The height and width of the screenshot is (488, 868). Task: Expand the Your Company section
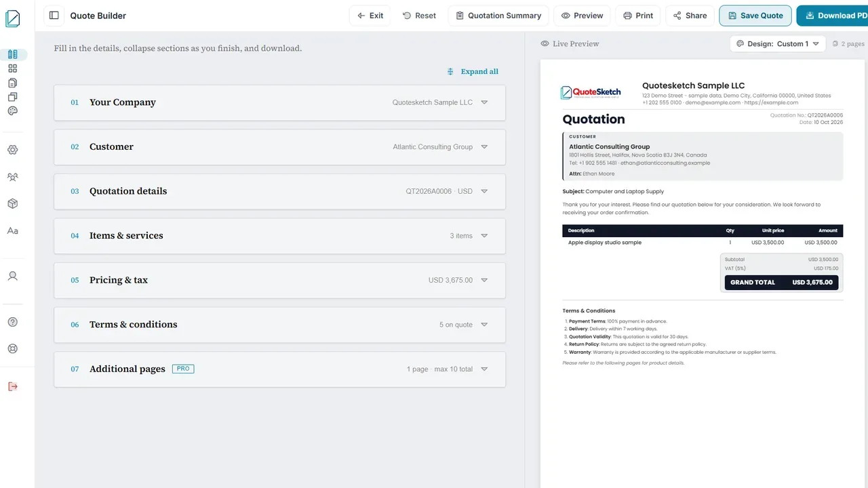pyautogui.click(x=279, y=102)
